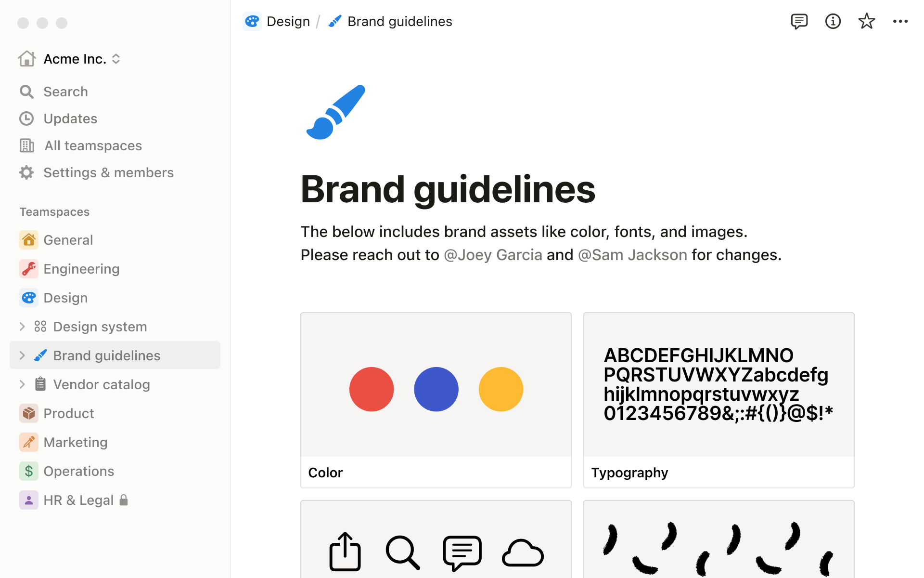Click the page info icon
This screenshot has width=924, height=578.
833,22
